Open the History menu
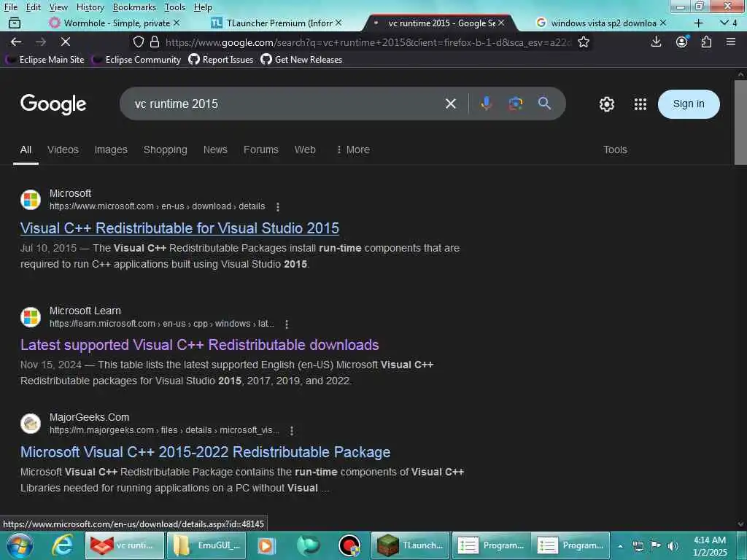The width and height of the screenshot is (747, 560). tap(90, 7)
